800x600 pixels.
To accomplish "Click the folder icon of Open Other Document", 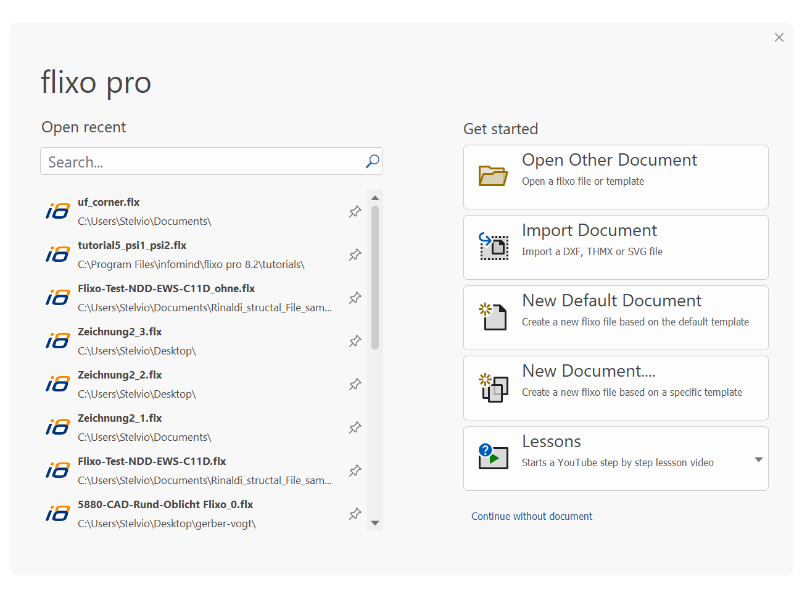I will tap(493, 176).
